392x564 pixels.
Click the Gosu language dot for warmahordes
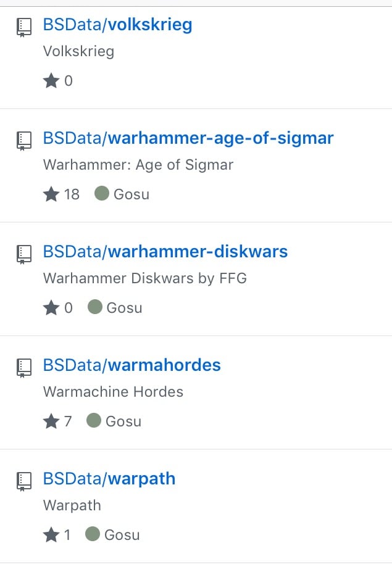94,420
